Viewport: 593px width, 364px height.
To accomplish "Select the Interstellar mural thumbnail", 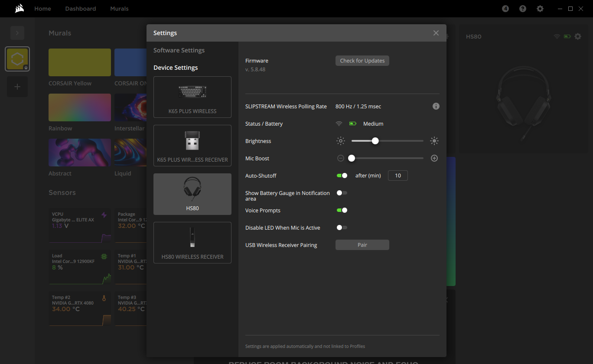I will tap(130, 107).
